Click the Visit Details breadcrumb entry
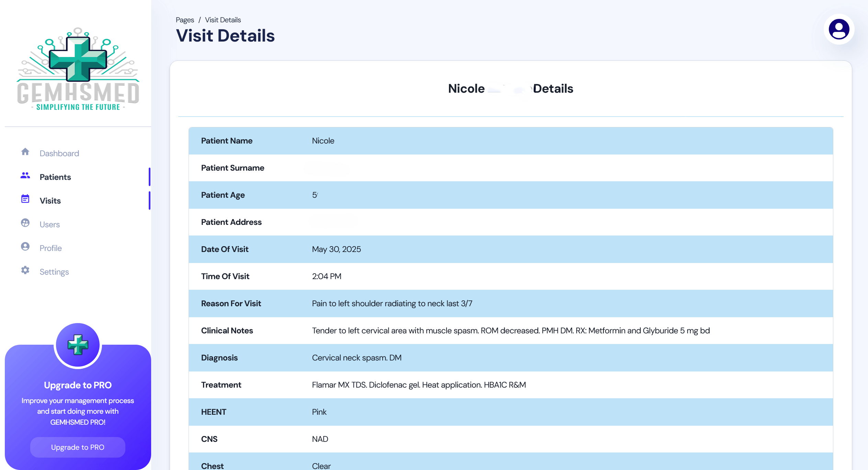This screenshot has height=470, width=868. [x=223, y=20]
